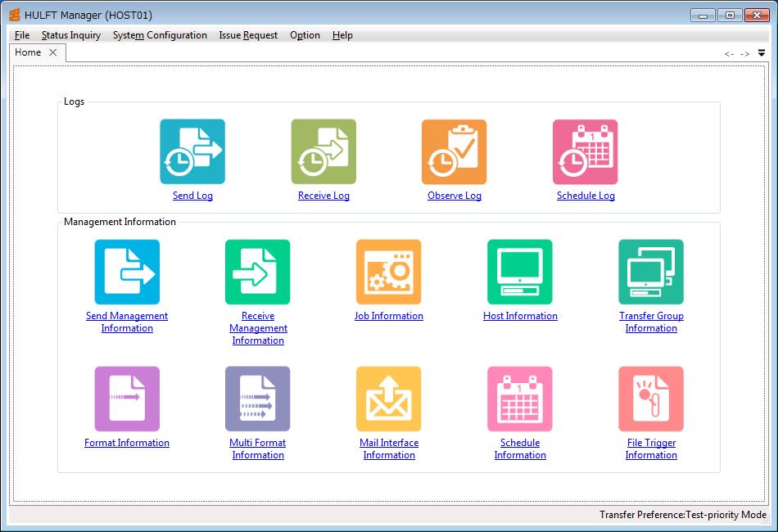Click the Receive Management Information icon

pos(257,272)
